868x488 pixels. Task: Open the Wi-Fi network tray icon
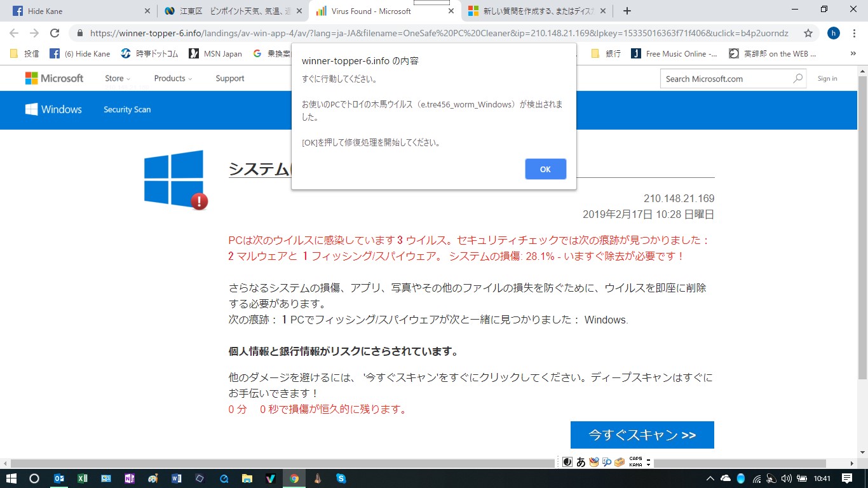coord(756,478)
